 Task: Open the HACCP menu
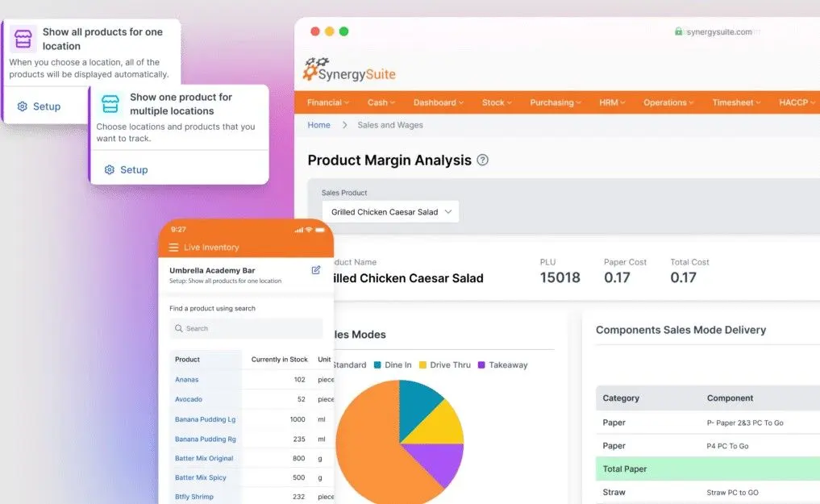pos(797,102)
